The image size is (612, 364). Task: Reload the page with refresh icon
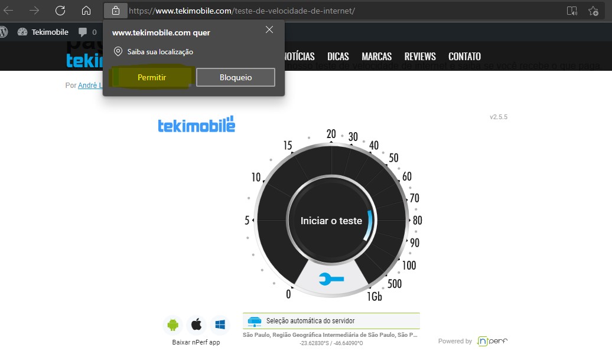[60, 11]
